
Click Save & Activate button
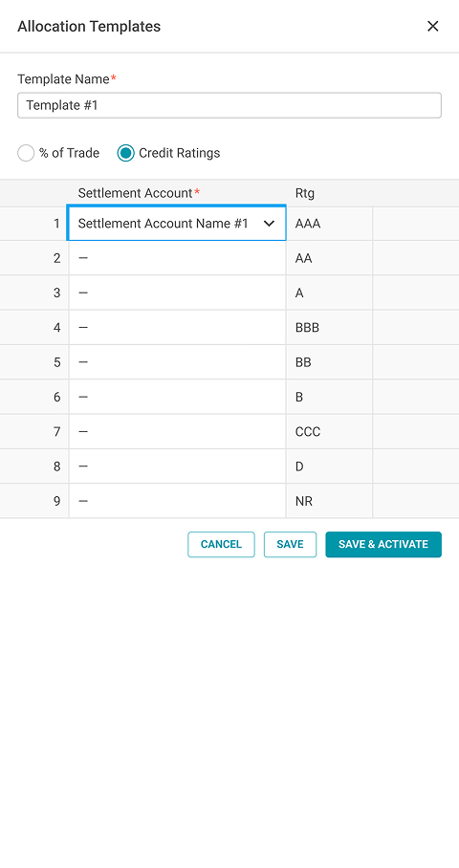(x=383, y=544)
